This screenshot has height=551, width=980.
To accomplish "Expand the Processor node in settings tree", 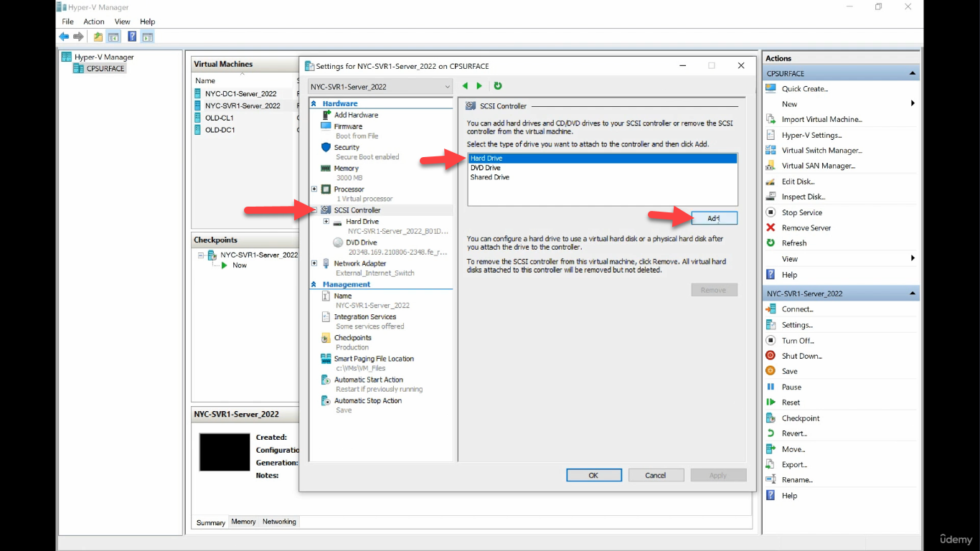I will (314, 189).
